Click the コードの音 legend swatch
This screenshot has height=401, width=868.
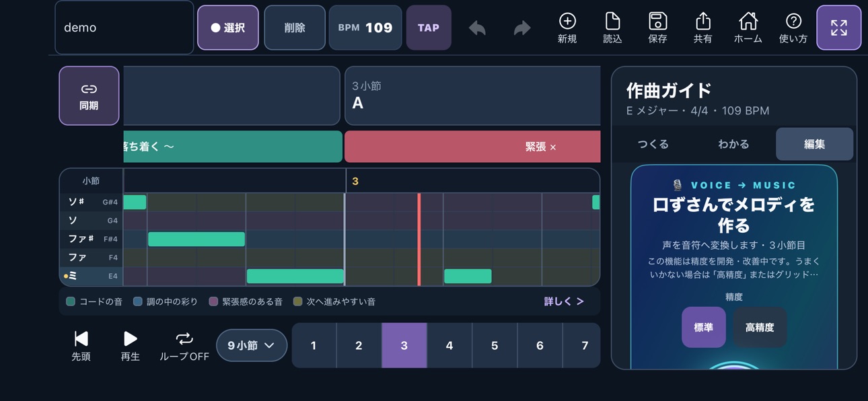tap(71, 301)
